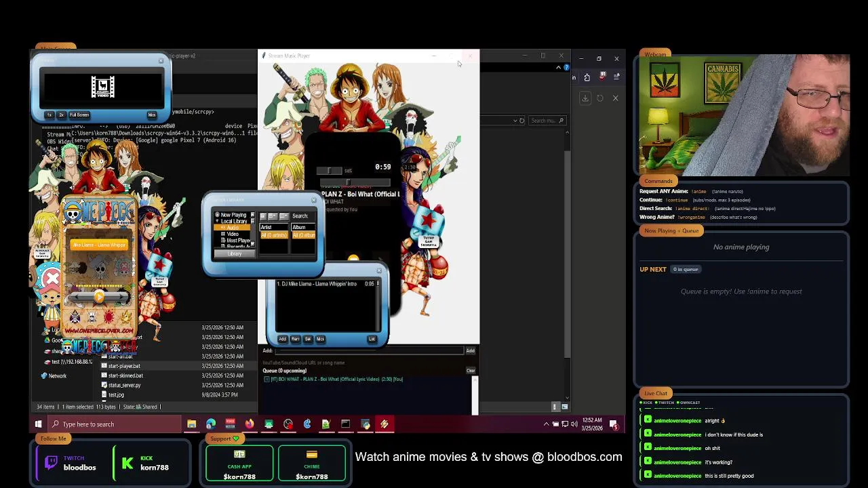Viewport: 868px width, 488px height.
Task: Select DJ Mike Llama playlist track
Action: click(325, 284)
